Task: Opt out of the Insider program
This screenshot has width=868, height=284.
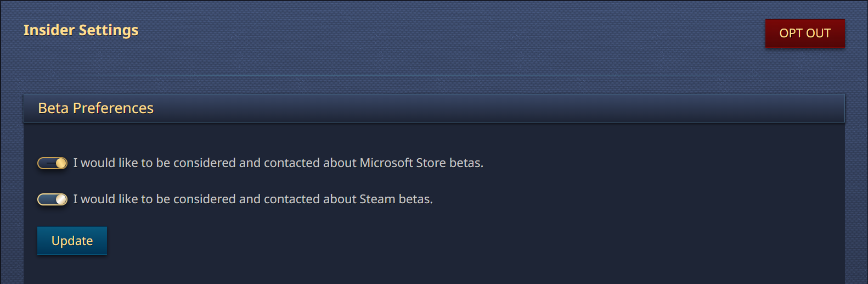Action: point(805,34)
